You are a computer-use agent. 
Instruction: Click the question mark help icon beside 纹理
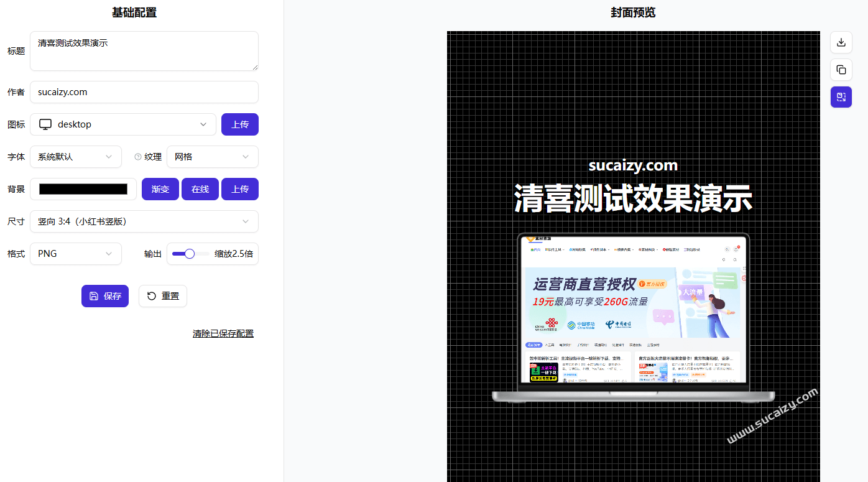(x=138, y=157)
